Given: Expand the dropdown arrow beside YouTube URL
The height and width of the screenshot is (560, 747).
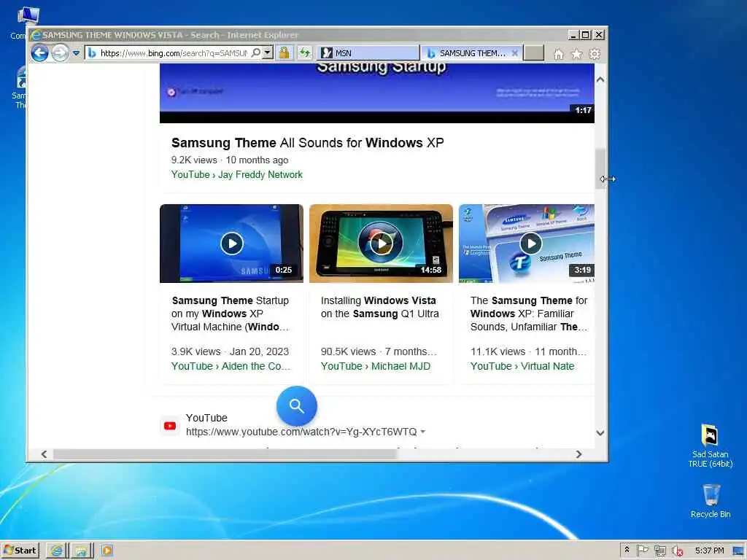Looking at the screenshot, I should pos(423,432).
